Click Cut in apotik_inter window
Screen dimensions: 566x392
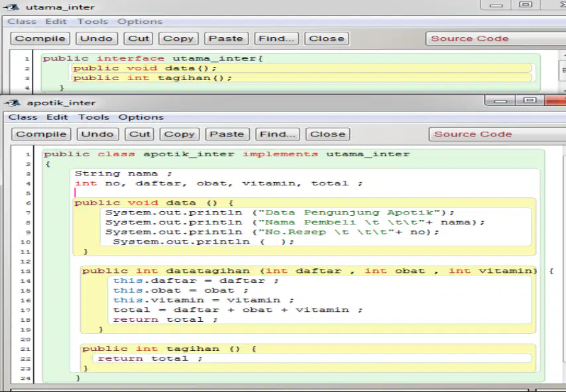point(140,134)
